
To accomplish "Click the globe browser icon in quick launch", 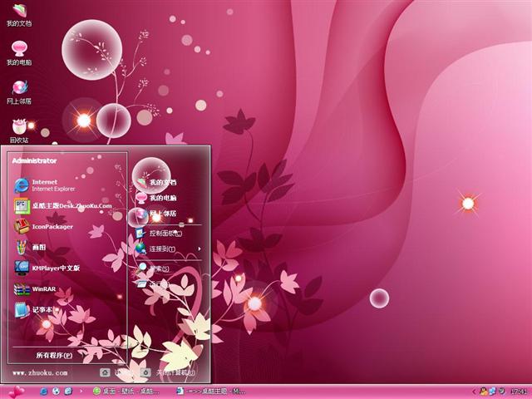I will click(x=56, y=392).
